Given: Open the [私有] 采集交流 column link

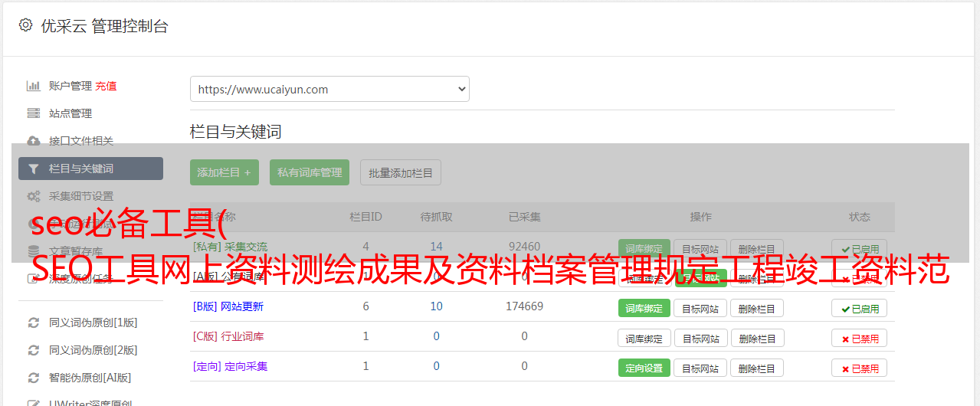Looking at the screenshot, I should coord(230,247).
